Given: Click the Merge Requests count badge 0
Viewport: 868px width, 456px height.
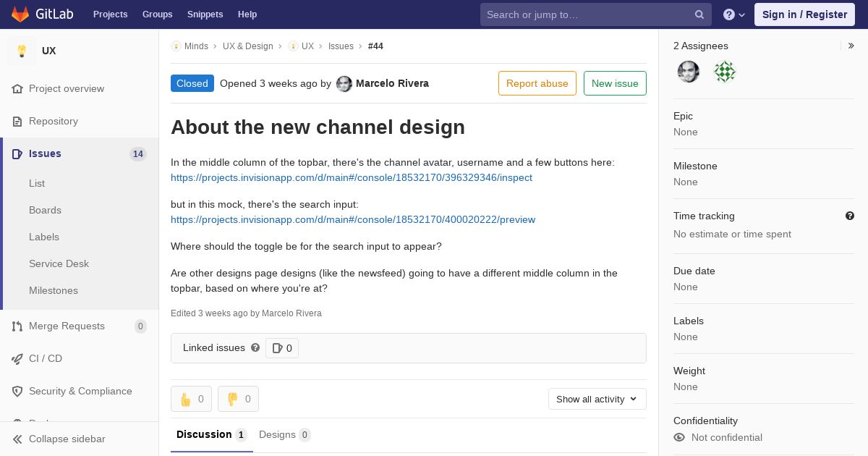Looking at the screenshot, I should coord(140,326).
